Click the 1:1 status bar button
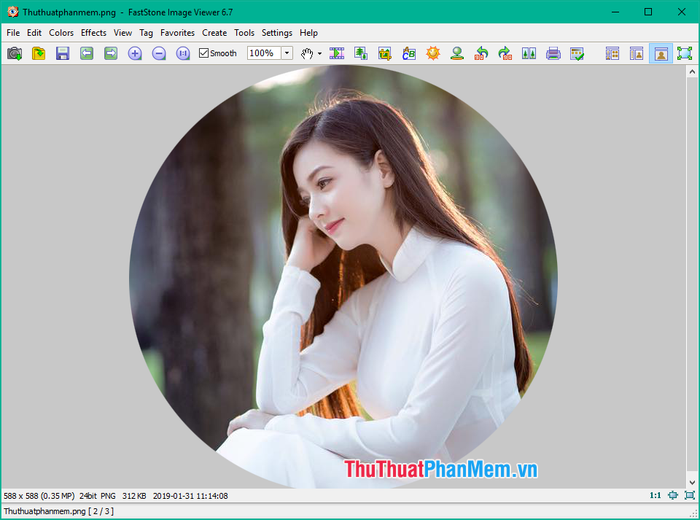The height and width of the screenshot is (520, 700). pos(655,495)
